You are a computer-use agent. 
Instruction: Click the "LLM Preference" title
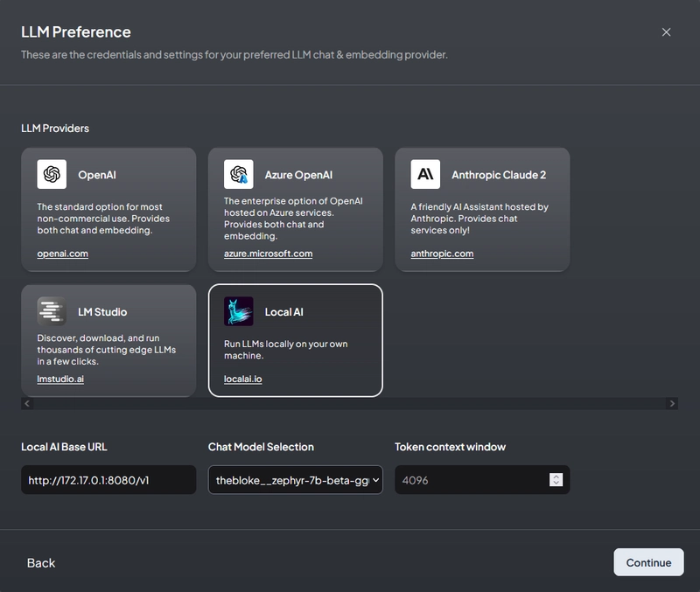[x=76, y=32]
